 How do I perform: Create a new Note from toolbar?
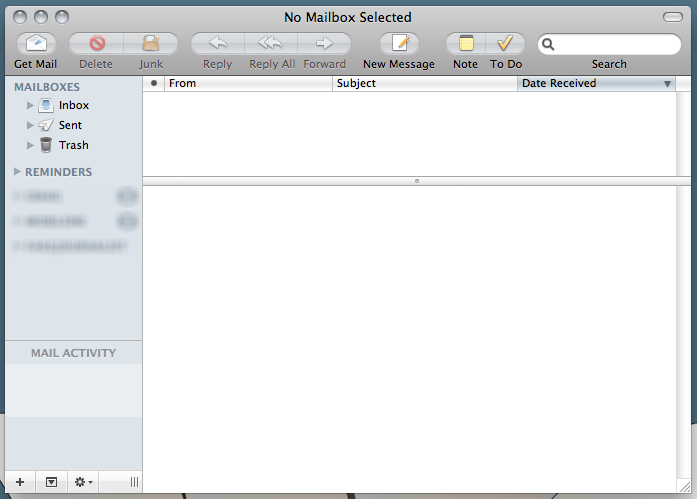[x=466, y=43]
